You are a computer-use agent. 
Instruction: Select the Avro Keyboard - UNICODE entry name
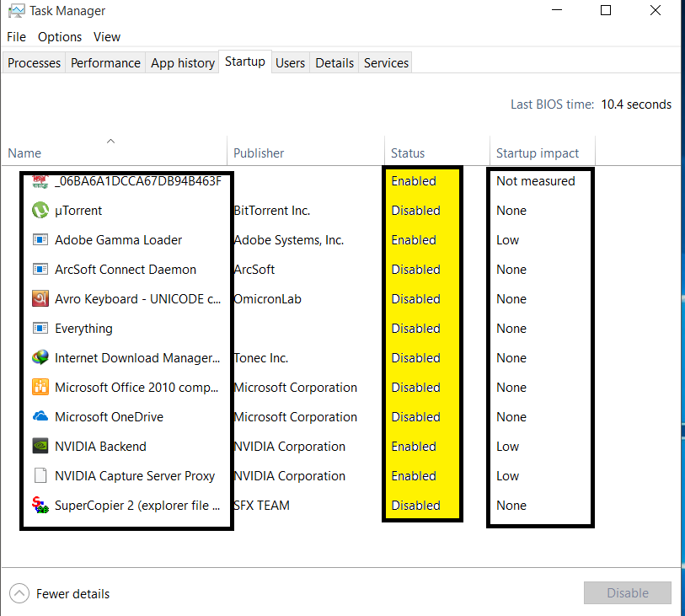[x=137, y=299]
